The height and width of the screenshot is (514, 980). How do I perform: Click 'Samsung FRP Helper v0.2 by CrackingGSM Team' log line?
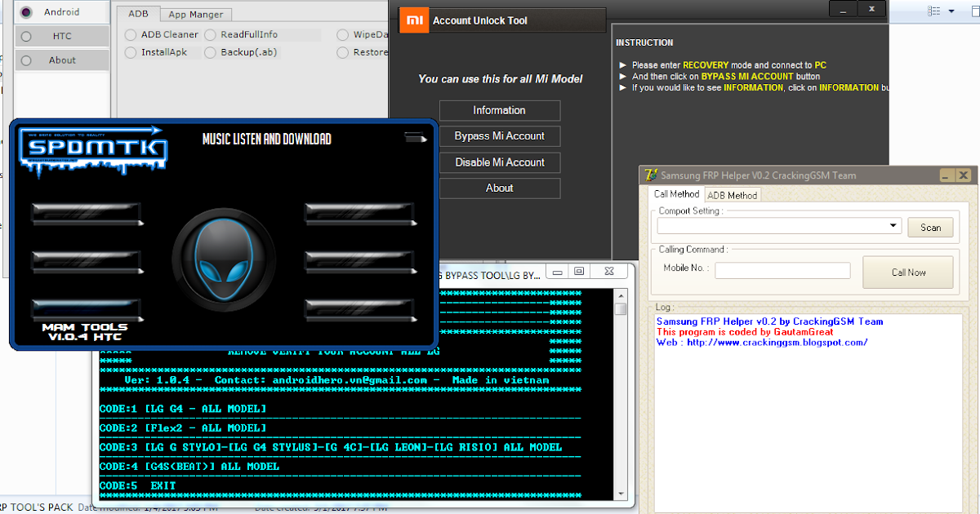(769, 321)
